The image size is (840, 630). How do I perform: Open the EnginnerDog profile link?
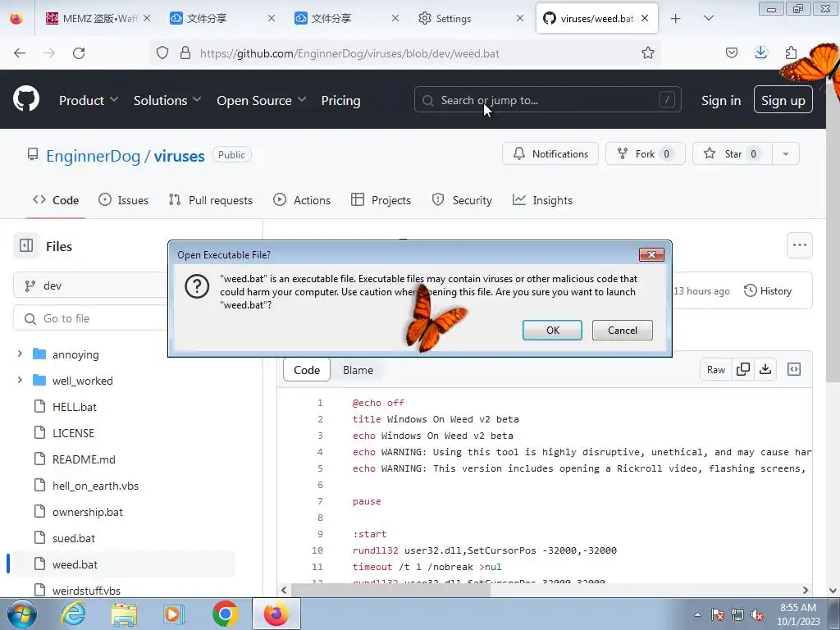(94, 156)
